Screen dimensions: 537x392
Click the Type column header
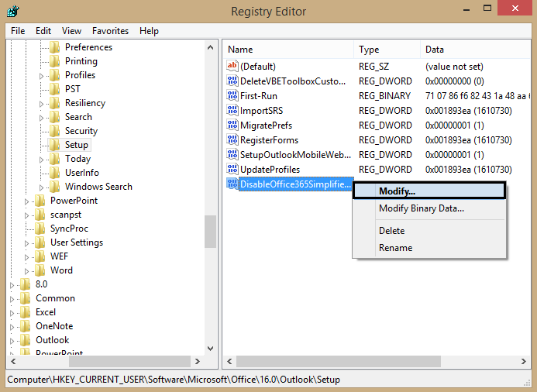click(x=387, y=50)
